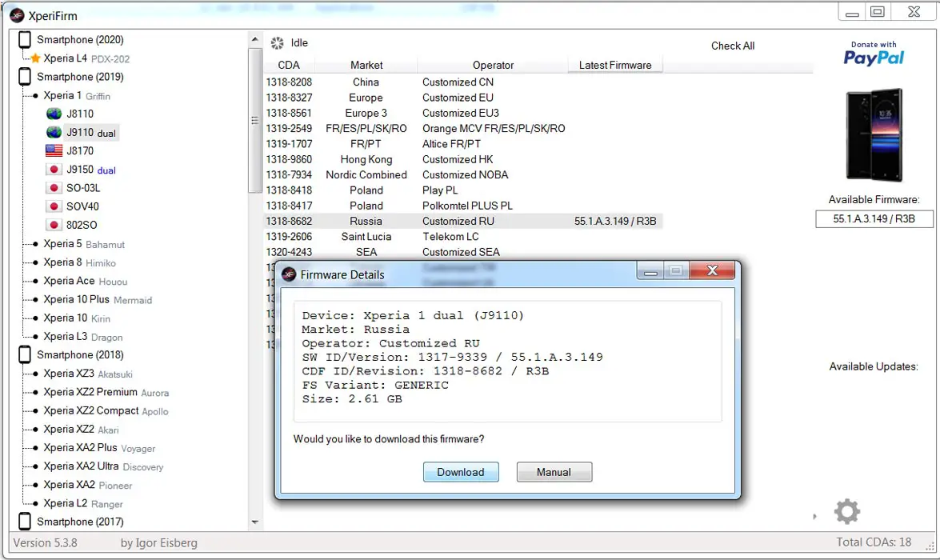Select the Customized SEA row
Screen dimensions: 940x560
[463, 252]
